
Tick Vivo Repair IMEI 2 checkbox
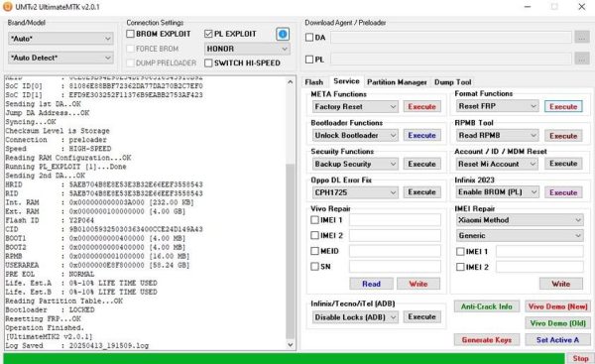pos(314,235)
